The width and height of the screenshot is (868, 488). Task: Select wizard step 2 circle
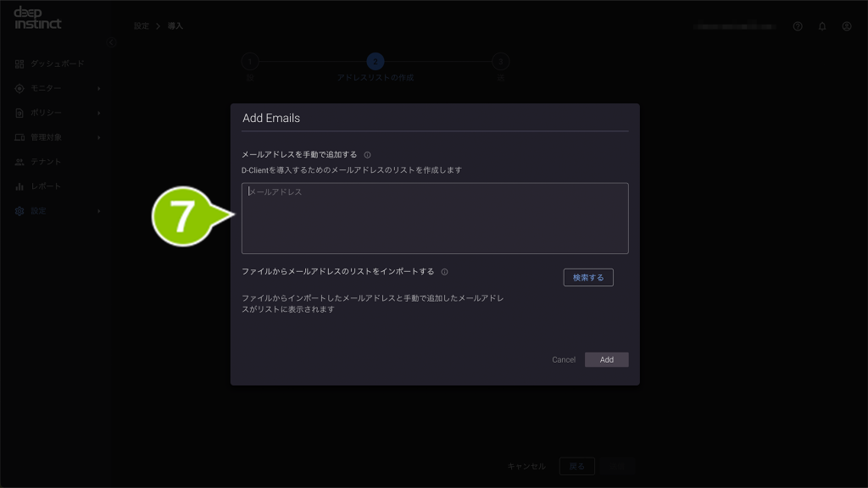pos(376,61)
